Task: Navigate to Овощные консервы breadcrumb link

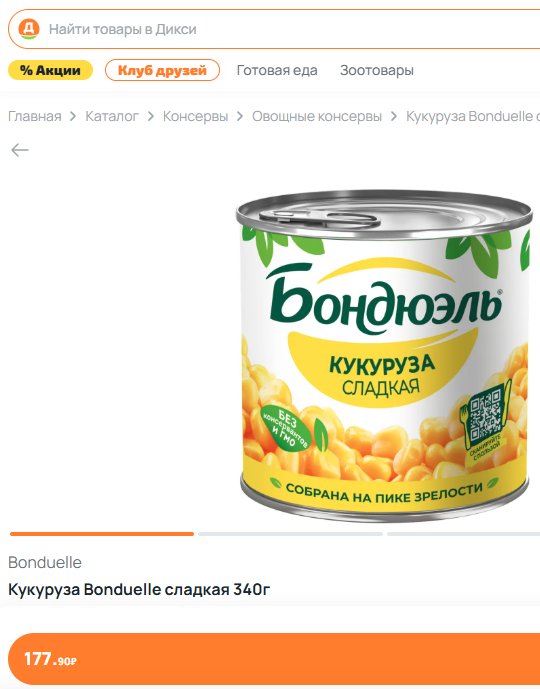Action: pos(317,116)
